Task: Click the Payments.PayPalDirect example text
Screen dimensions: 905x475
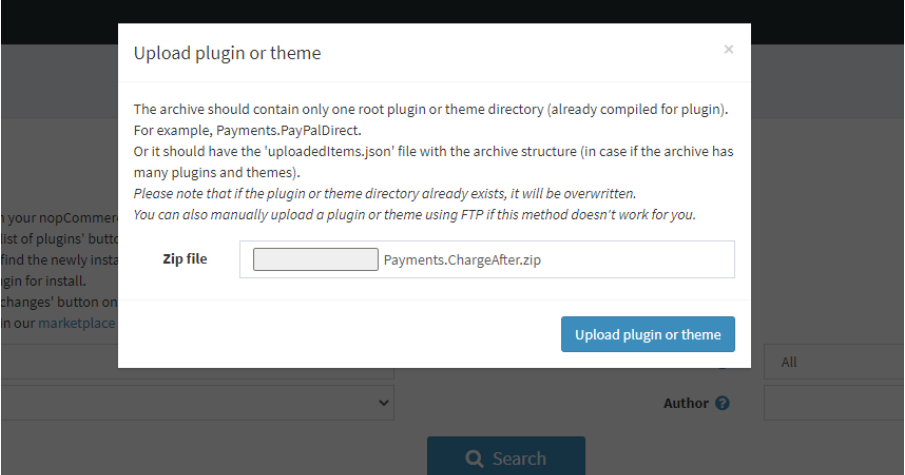Action: 289,130
